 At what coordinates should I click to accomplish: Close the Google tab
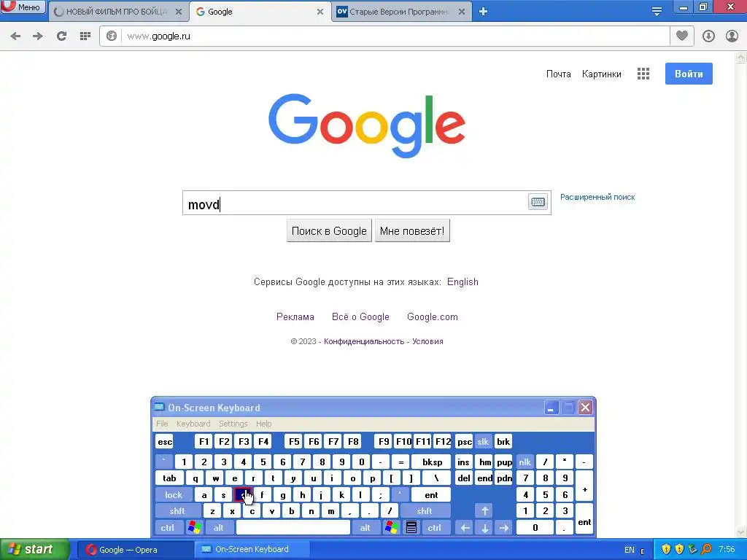point(320,12)
